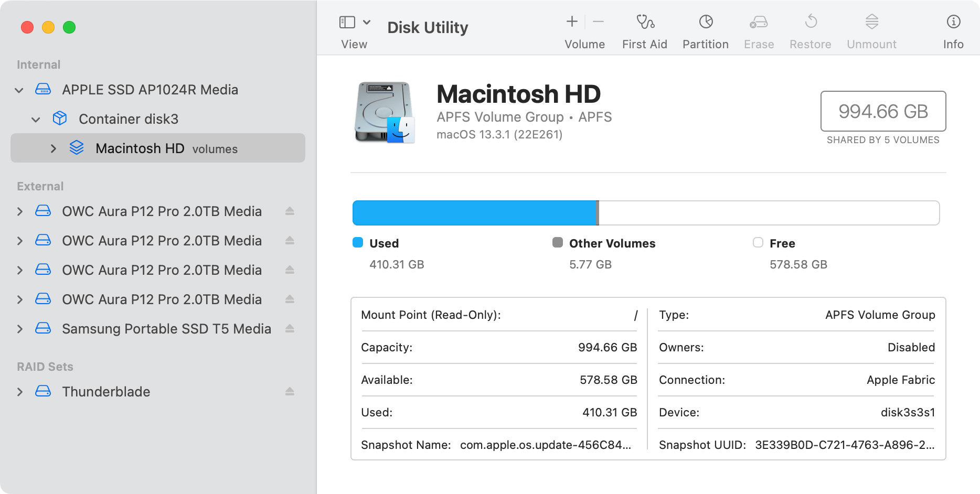Click the Info toolbar icon
Screen dimensions: 980x494
953,22
